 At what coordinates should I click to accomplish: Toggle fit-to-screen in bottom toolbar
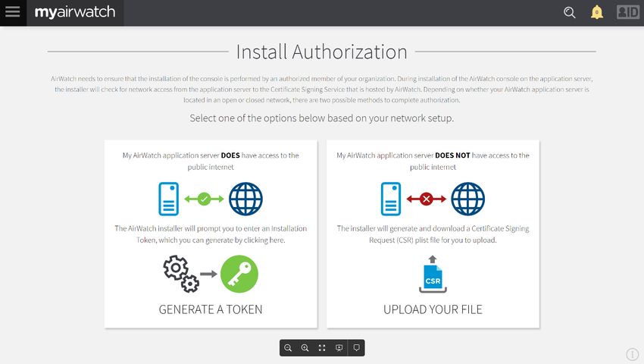pos(322,348)
